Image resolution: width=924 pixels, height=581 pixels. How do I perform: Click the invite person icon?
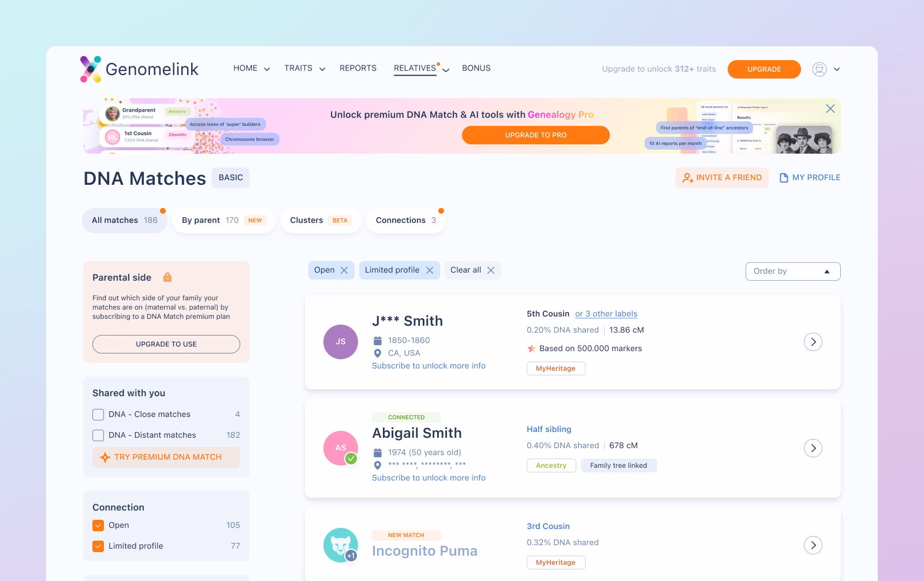688,178
